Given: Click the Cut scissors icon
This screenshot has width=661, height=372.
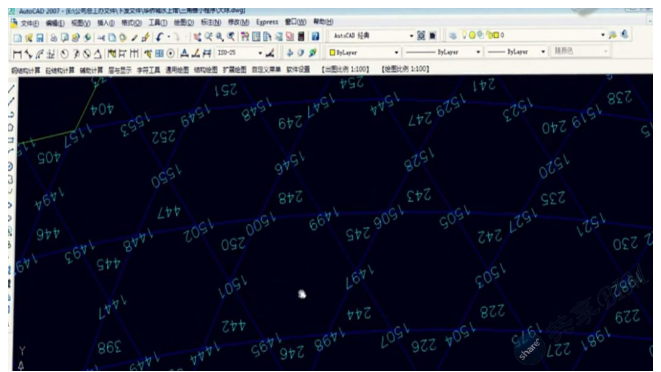Looking at the screenshot, I should click(x=101, y=38).
